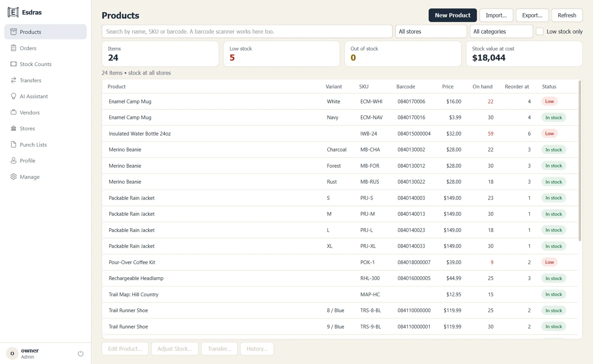Click the Esdras logo icon
593x364 pixels.
pyautogui.click(x=13, y=12)
